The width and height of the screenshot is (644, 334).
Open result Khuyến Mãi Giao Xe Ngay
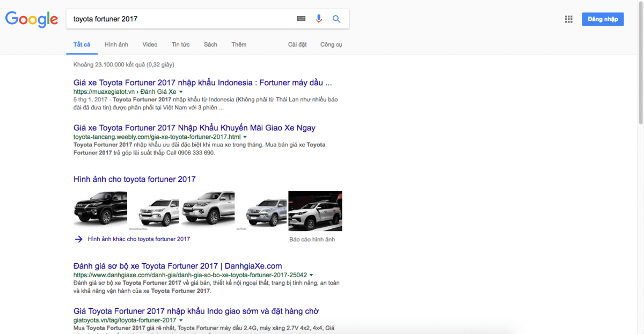coord(194,128)
